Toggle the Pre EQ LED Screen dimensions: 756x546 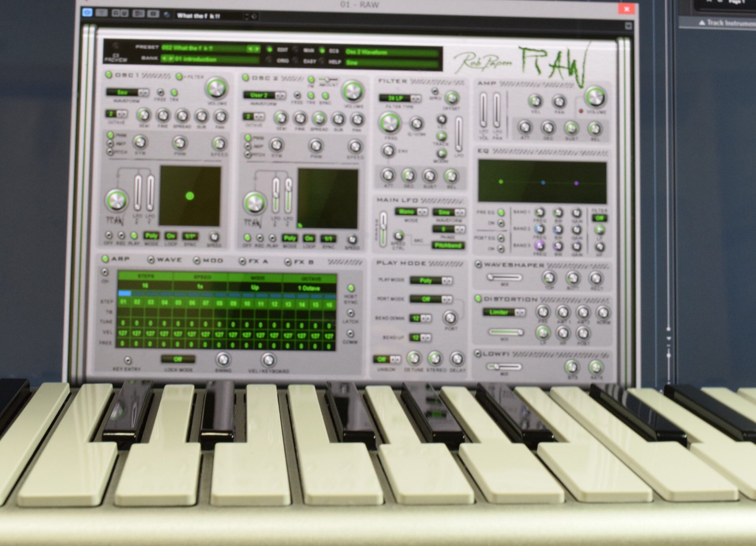(x=501, y=212)
